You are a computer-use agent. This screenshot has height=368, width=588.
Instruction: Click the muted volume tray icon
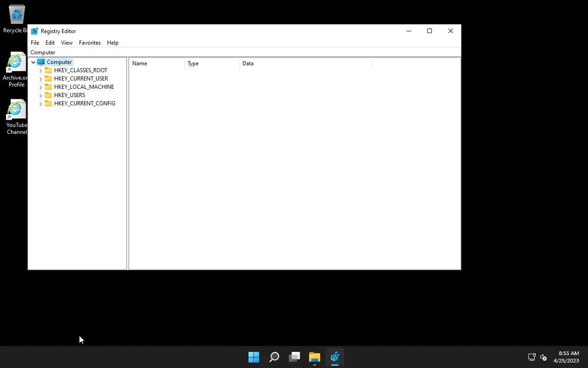click(543, 357)
